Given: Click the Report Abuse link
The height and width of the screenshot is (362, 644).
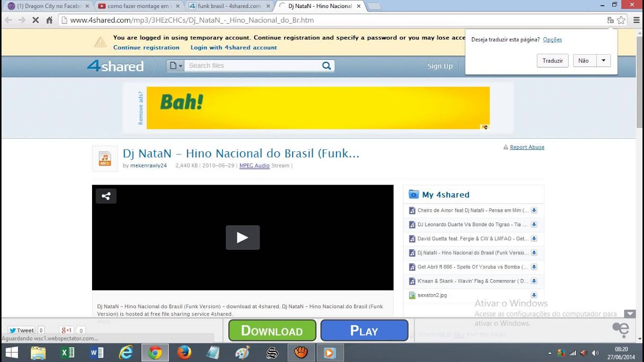Looking at the screenshot, I should pyautogui.click(x=527, y=147).
